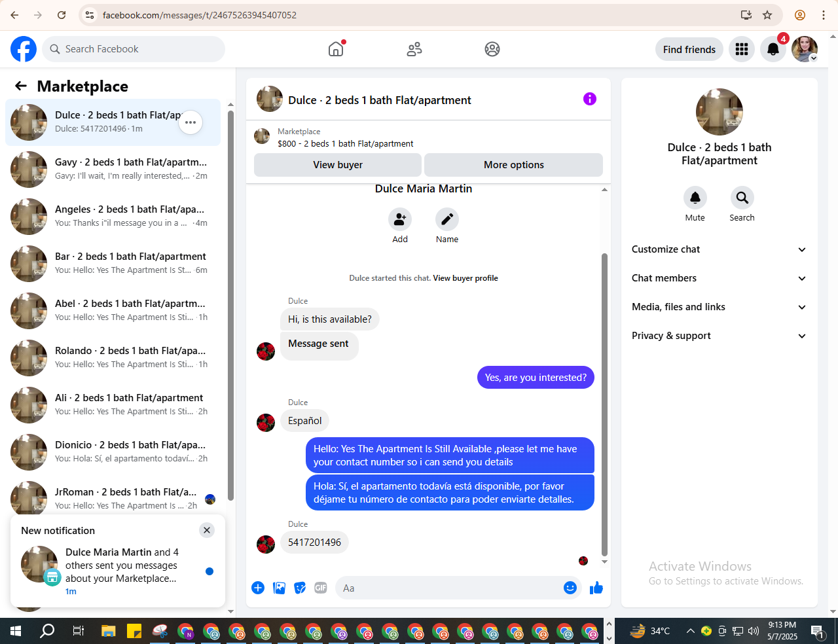Open Windows taskbar search
The height and width of the screenshot is (644, 838).
coord(47,631)
